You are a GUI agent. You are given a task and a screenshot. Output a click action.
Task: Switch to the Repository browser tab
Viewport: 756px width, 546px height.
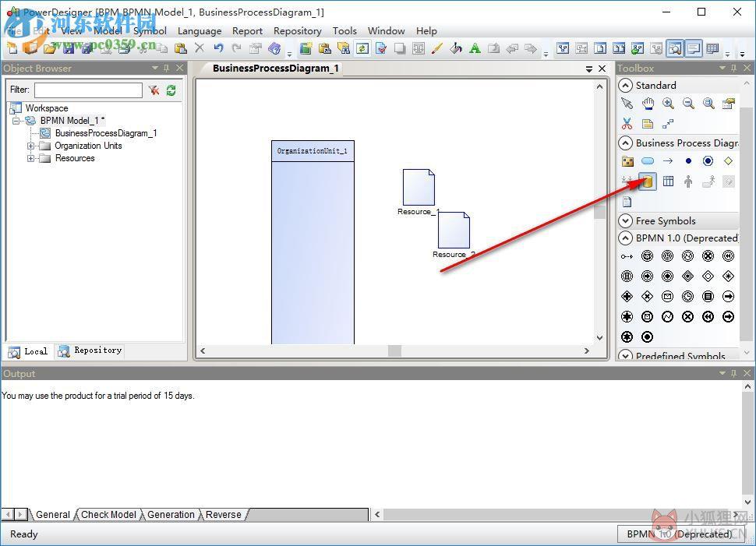[90, 350]
